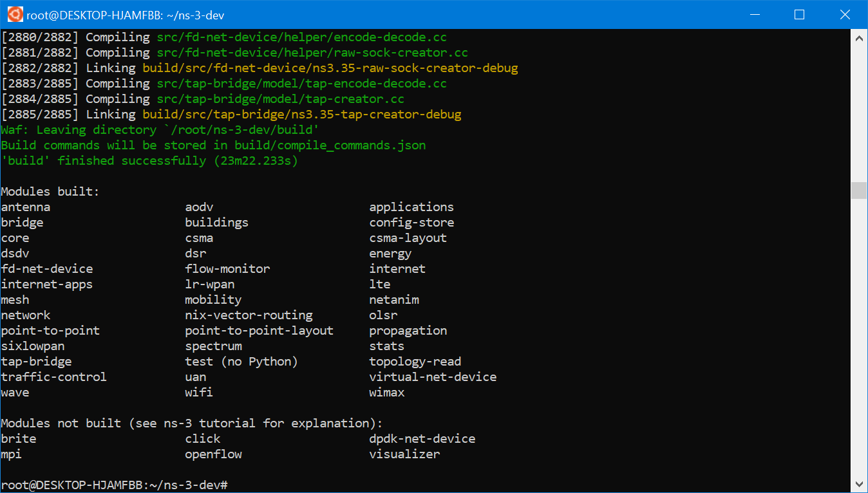Maximize the terminal window
868x493 pixels.
799,14
